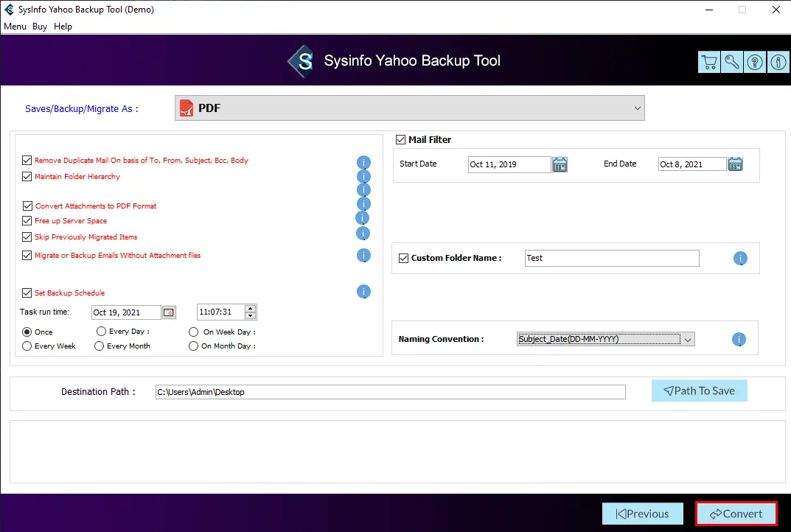Click the shopping cart buy icon
The width and height of the screenshot is (791, 532).
[x=708, y=63]
